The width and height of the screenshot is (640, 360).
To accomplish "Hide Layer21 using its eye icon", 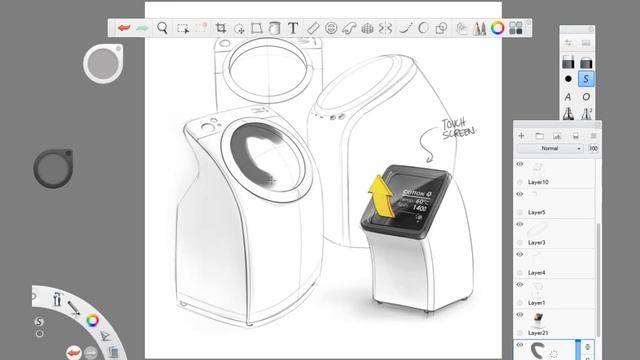I will click(x=520, y=315).
